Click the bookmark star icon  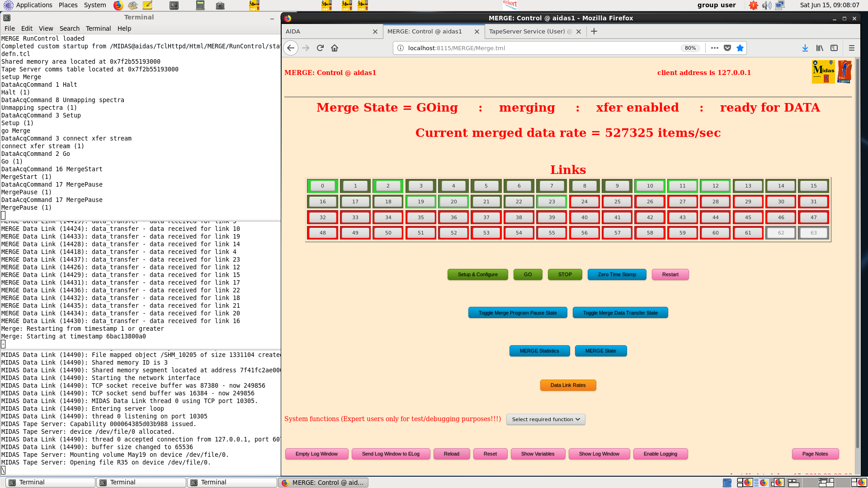(740, 48)
